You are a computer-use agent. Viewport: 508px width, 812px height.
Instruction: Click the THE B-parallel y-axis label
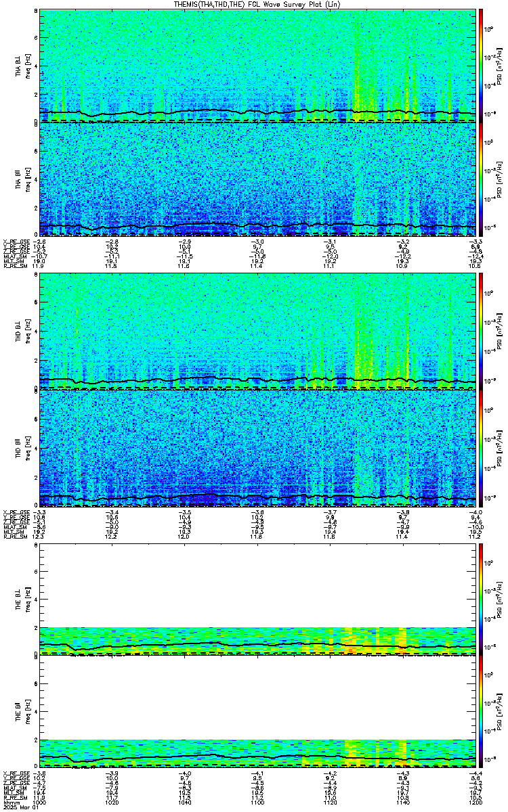[23, 712]
